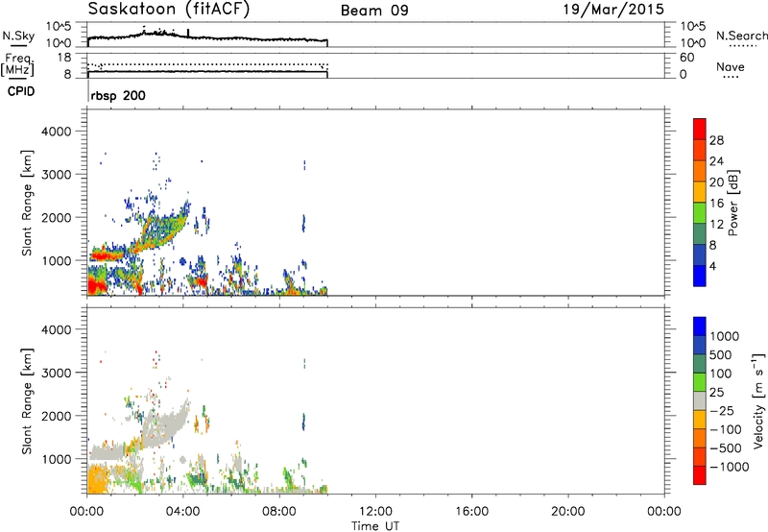Screen dimensions: 768x532
Task: Click the "2000" range tick in power panel
Action: (x=57, y=217)
